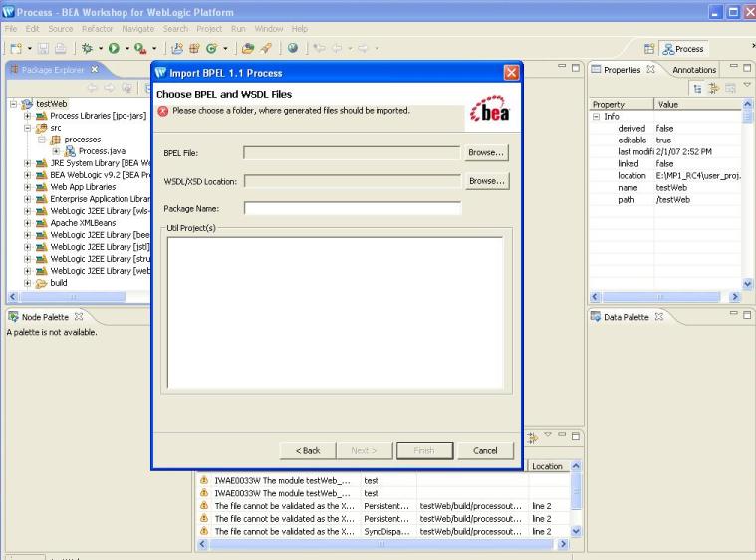756x560 pixels.
Task: Open the Navigate menu
Action: pos(137,29)
